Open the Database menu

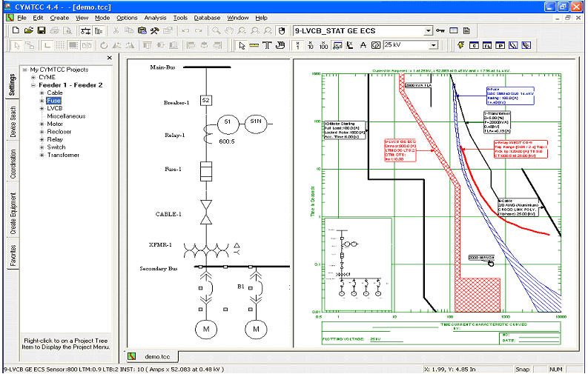[x=207, y=18]
